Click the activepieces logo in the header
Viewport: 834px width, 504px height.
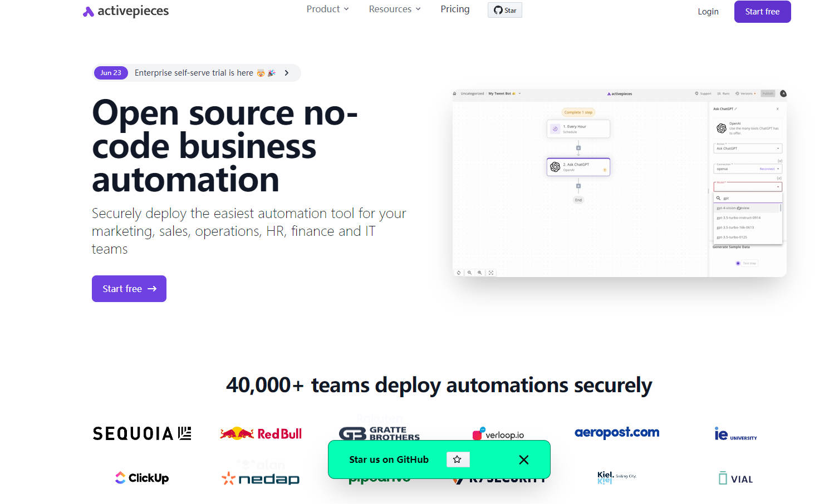click(126, 11)
